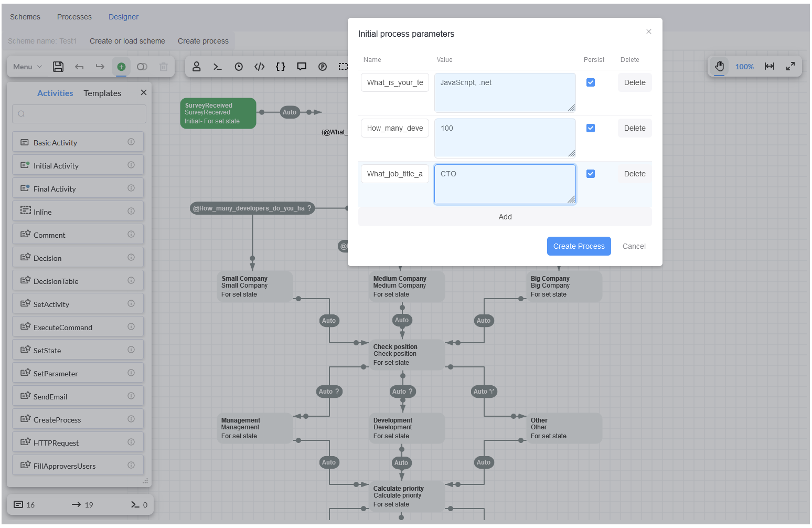
Task: Show info for SetState item
Action: [131, 350]
